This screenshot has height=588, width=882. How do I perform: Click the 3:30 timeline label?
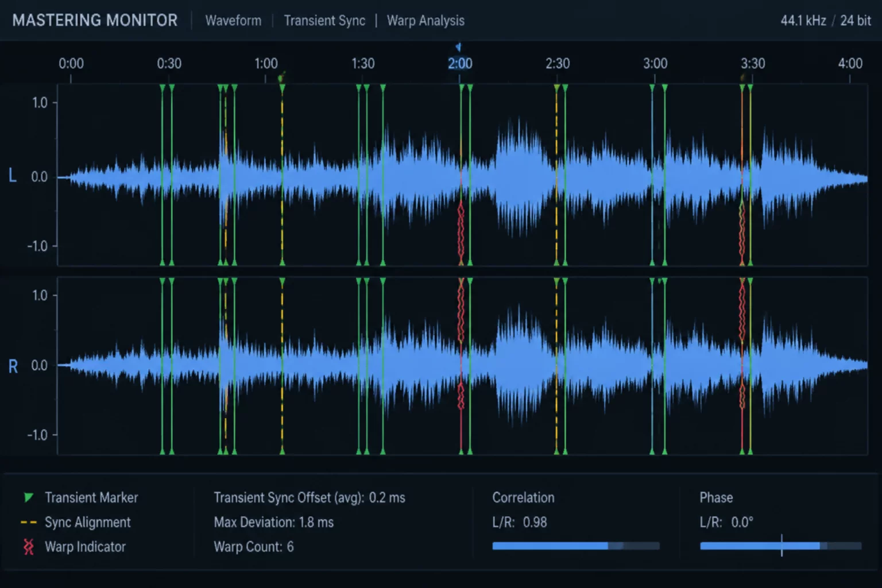(x=753, y=63)
